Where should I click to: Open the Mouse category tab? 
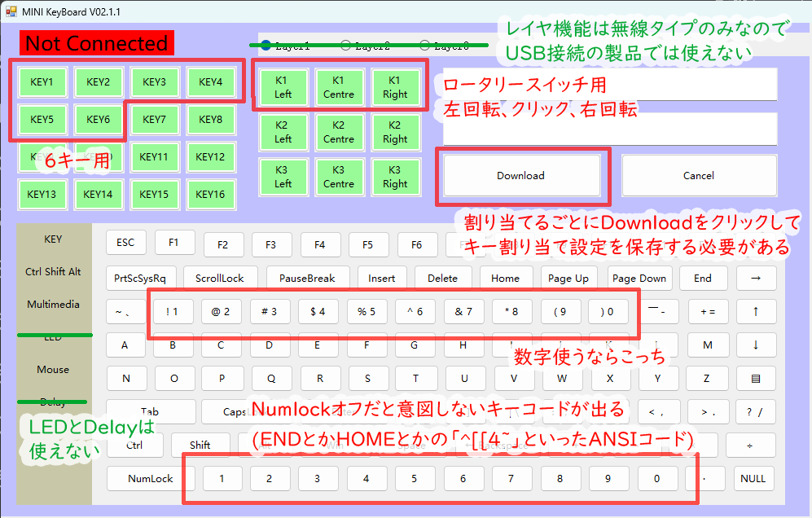53,370
